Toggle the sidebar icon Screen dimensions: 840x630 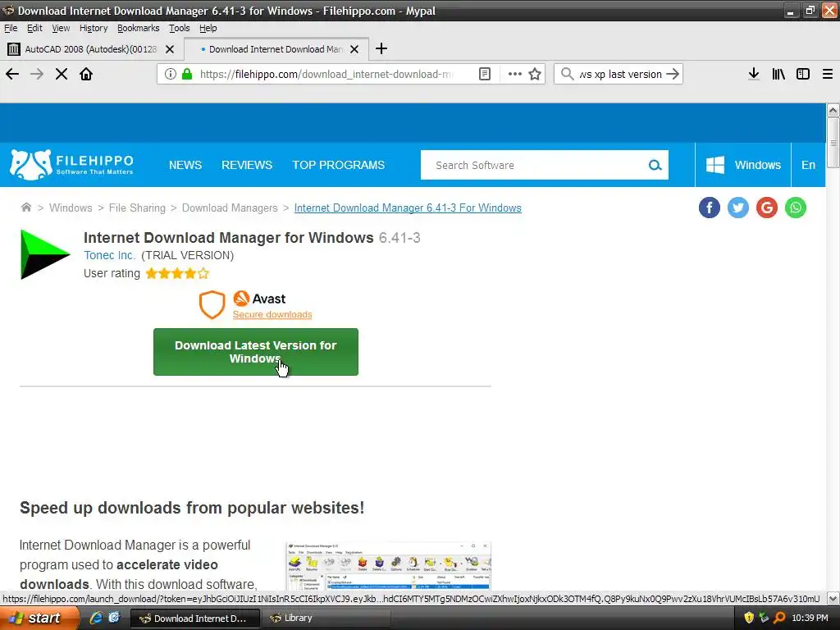click(x=803, y=74)
